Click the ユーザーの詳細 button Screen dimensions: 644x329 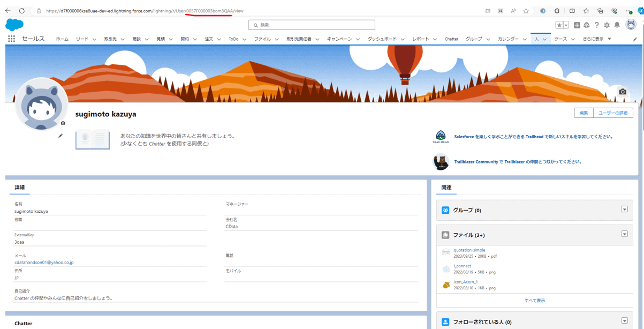[613, 113]
